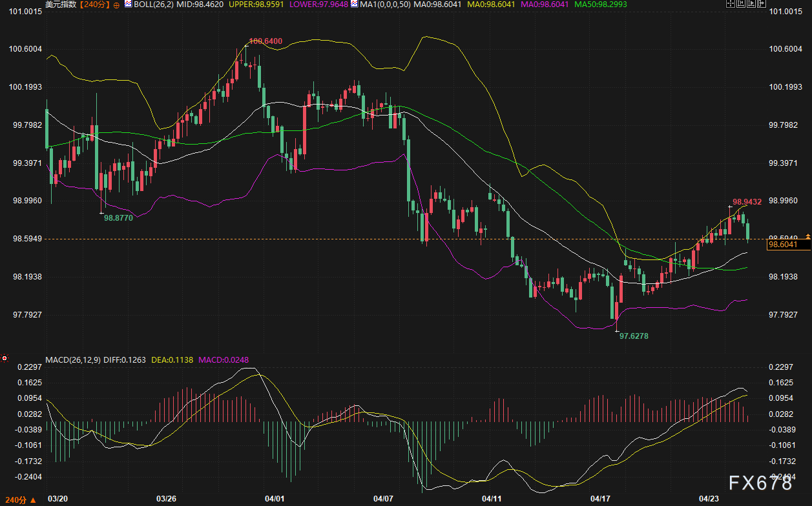Click the 04/07 date on time axis
This screenshot has width=812, height=506.
pyautogui.click(x=384, y=499)
